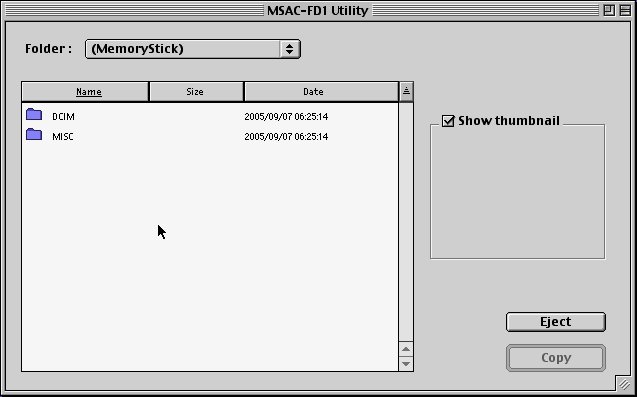The image size is (637, 397).
Task: Click the thumbnail preview area
Action: pyautogui.click(x=518, y=192)
